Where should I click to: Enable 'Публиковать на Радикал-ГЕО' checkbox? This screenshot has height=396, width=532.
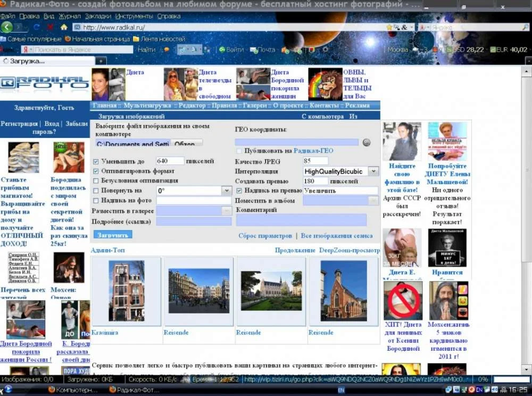point(239,151)
